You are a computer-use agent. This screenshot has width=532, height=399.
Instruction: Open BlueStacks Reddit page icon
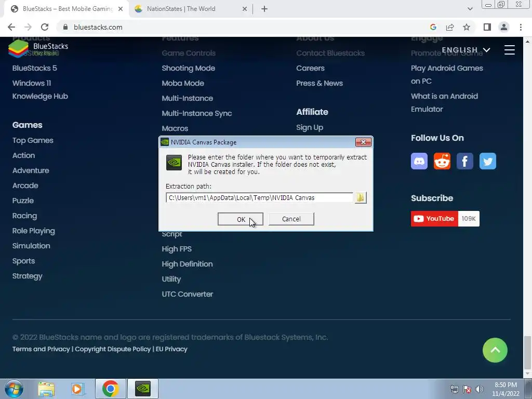click(x=442, y=161)
